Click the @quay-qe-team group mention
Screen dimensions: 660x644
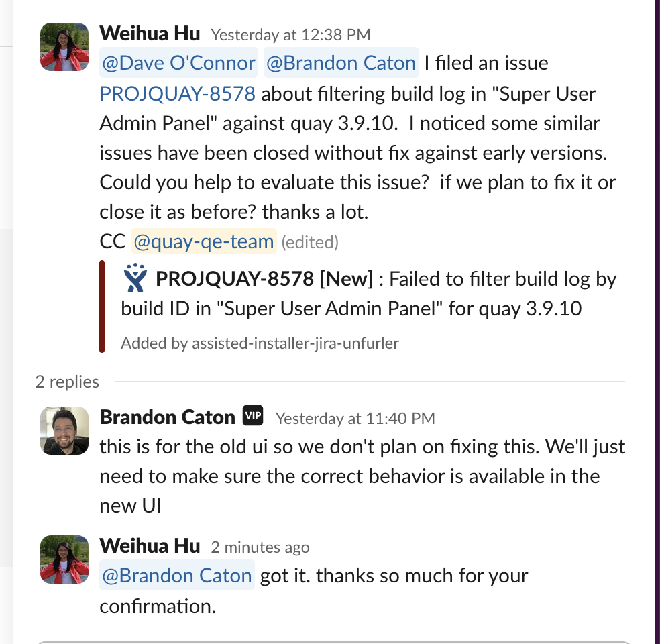[x=203, y=241]
